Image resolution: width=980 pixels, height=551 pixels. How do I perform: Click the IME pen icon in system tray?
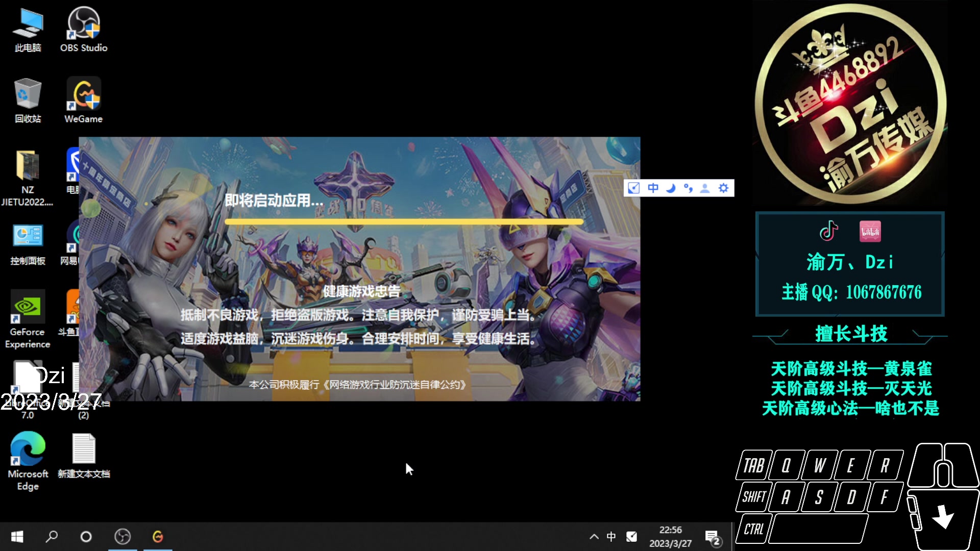tap(632, 537)
